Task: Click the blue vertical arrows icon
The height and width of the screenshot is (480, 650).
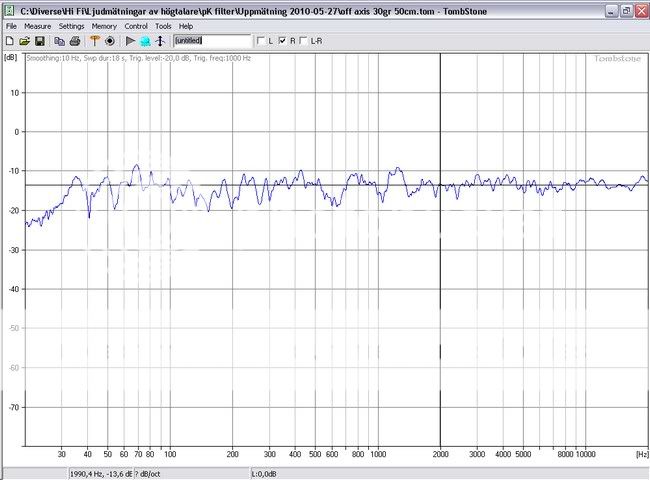Action: point(159,41)
